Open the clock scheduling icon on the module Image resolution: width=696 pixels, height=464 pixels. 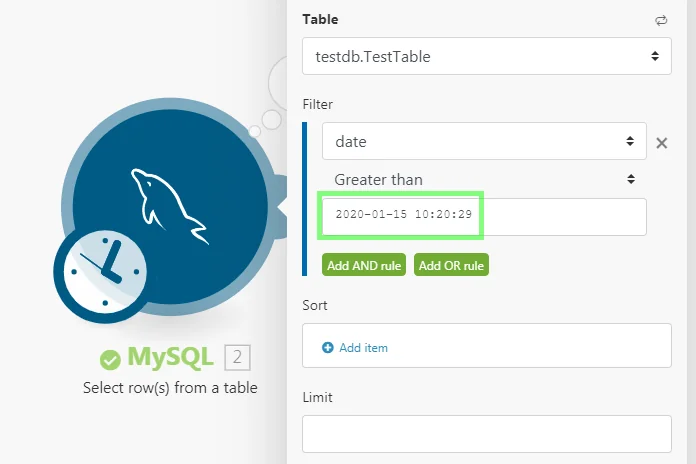pos(105,271)
